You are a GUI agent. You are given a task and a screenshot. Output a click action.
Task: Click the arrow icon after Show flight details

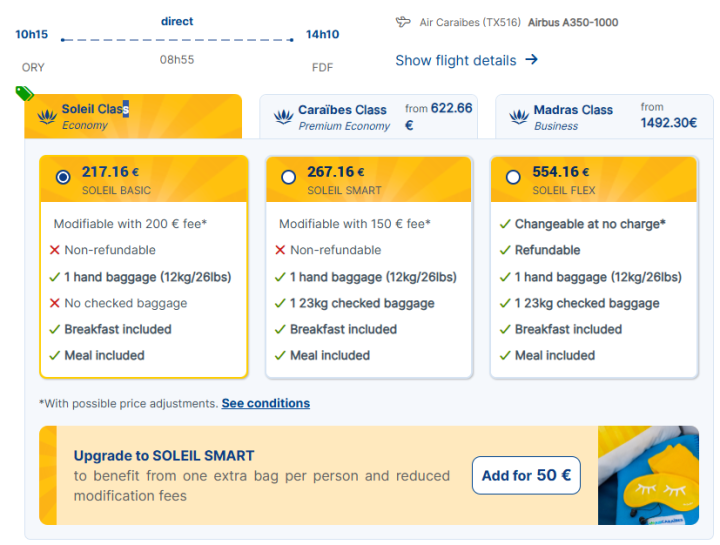pos(531,60)
